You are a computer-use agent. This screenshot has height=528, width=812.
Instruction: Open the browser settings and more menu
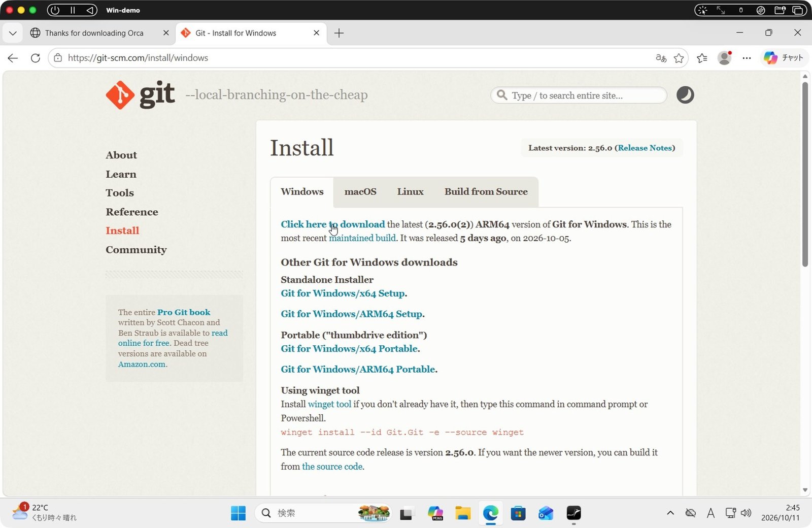click(747, 58)
